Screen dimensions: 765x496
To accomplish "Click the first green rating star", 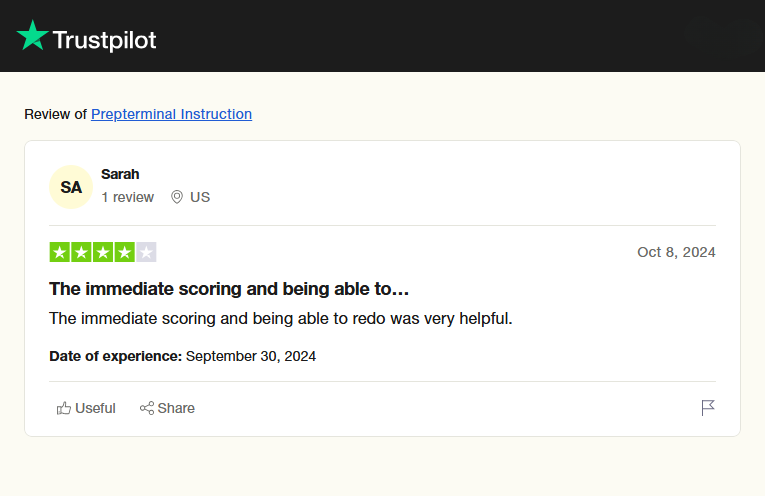I will click(x=59, y=252).
